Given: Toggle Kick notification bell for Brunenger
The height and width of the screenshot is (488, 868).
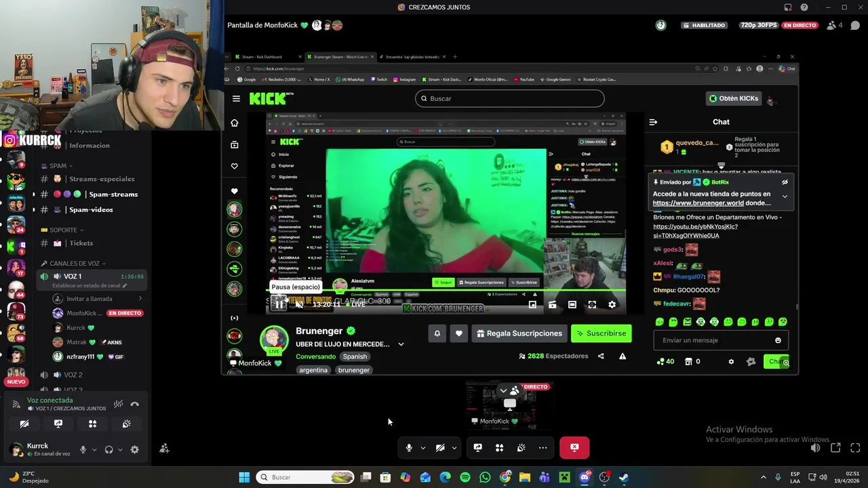Looking at the screenshot, I should point(437,333).
